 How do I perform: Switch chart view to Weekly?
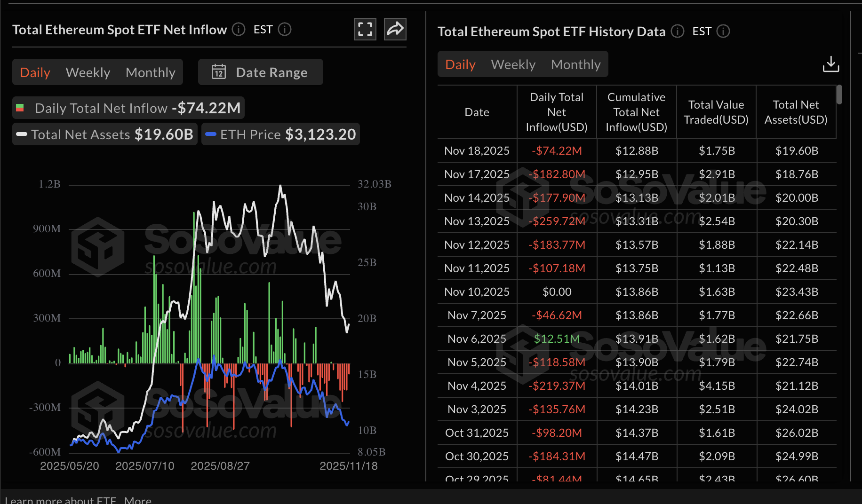(x=88, y=72)
